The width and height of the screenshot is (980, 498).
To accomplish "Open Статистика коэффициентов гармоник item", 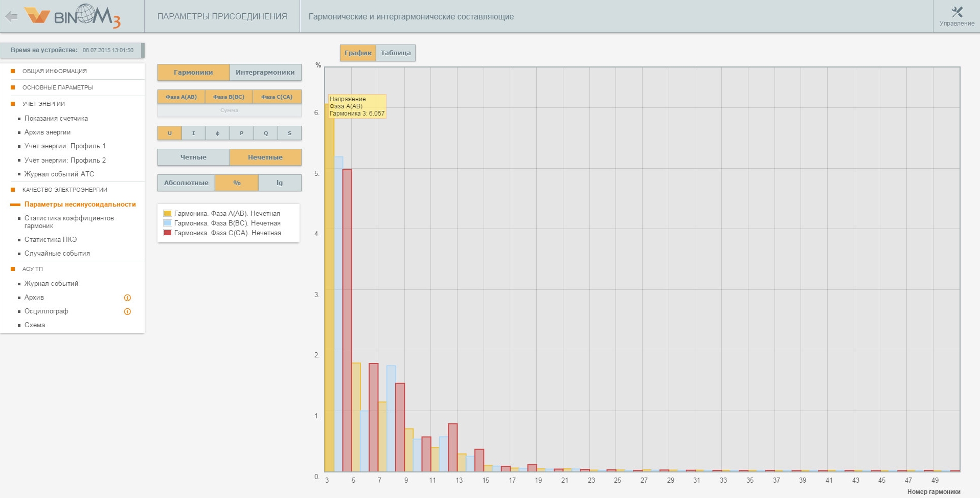I will point(69,222).
